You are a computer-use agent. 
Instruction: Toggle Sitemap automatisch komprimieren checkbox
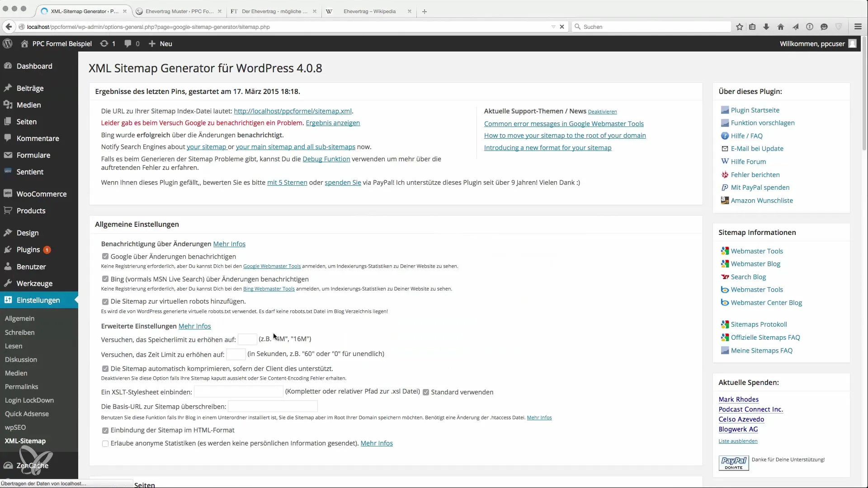coord(105,369)
